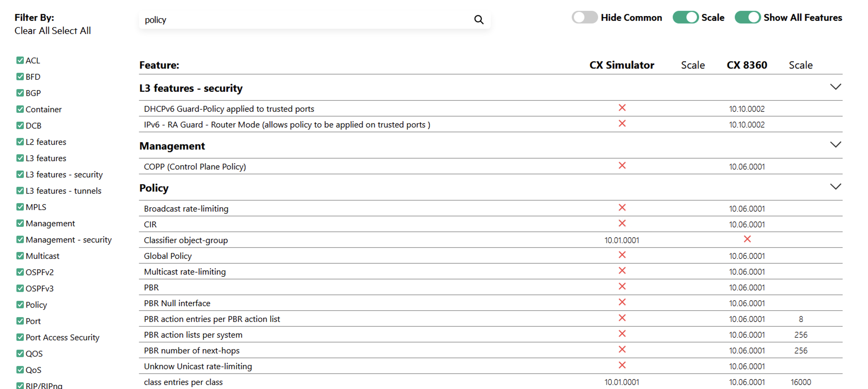Click red X in PBR number of next-hops row

[622, 350]
